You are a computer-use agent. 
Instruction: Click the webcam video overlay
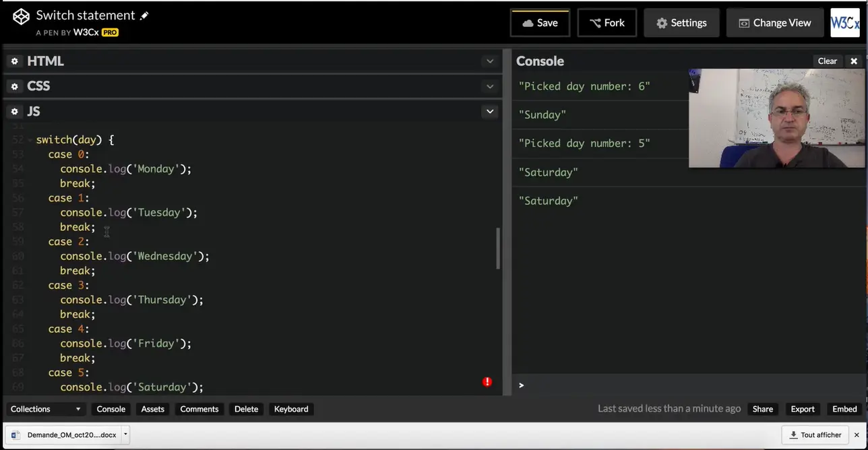click(x=776, y=118)
